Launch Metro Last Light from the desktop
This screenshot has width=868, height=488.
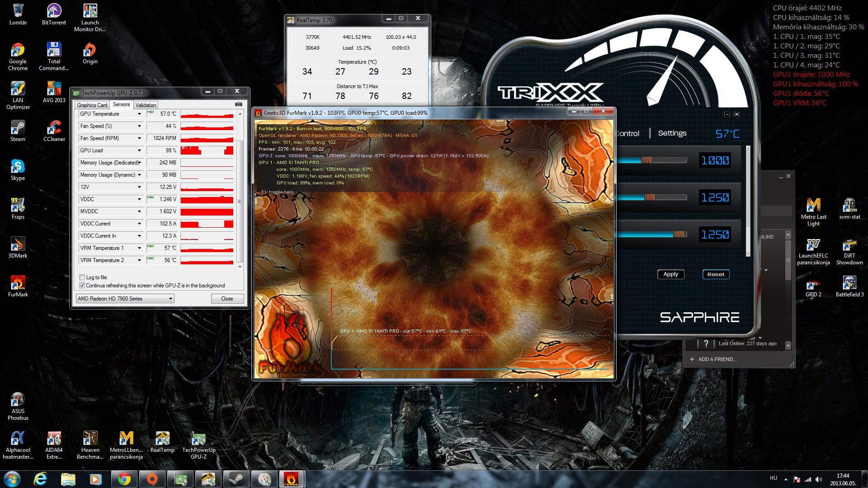[x=813, y=211]
